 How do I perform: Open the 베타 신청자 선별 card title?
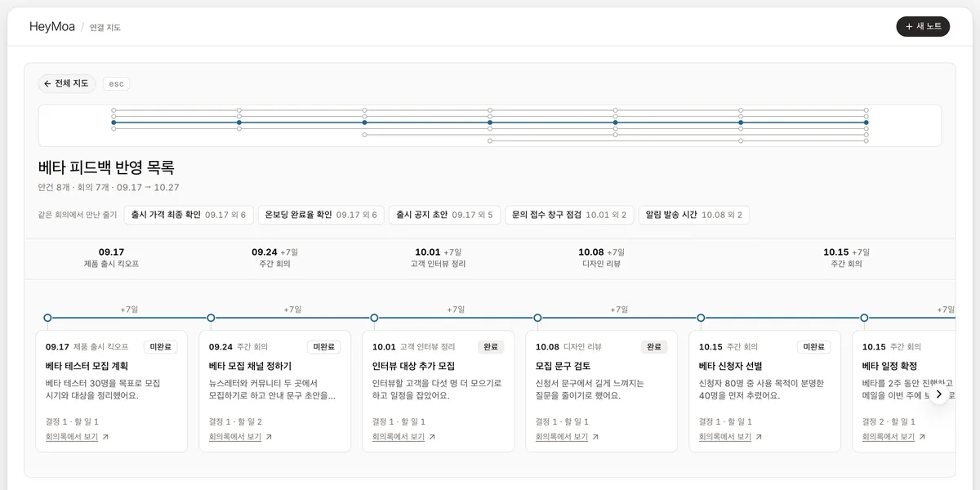point(731,367)
